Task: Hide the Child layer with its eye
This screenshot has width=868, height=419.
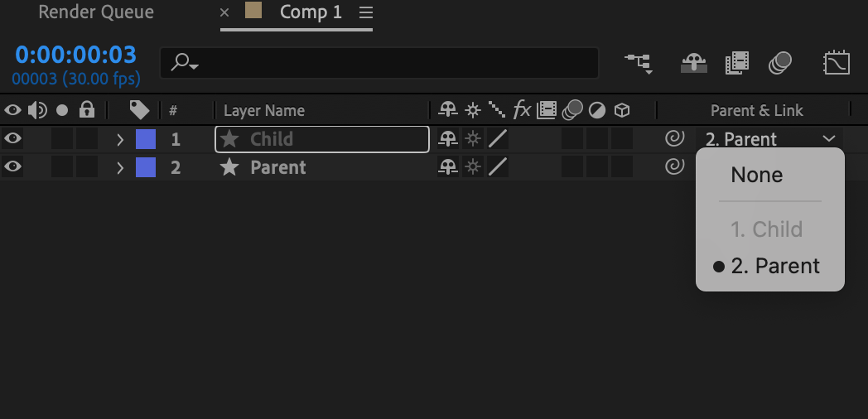Action: (x=12, y=139)
